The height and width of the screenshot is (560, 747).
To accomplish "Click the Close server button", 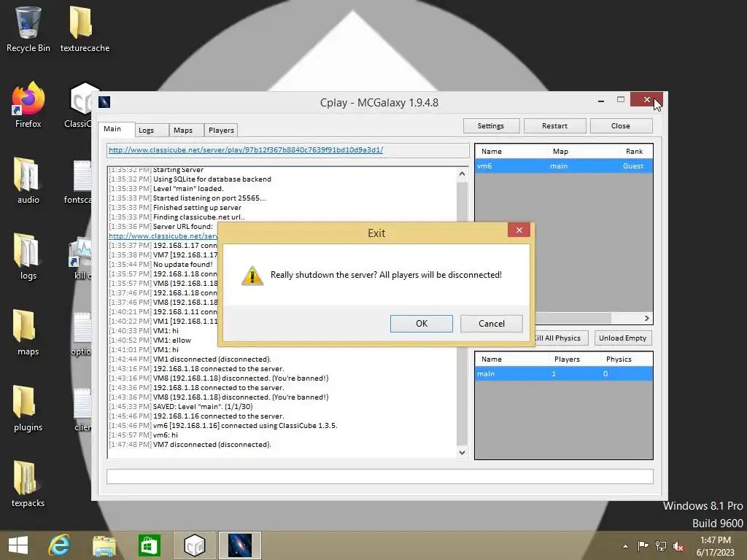I will point(621,125).
